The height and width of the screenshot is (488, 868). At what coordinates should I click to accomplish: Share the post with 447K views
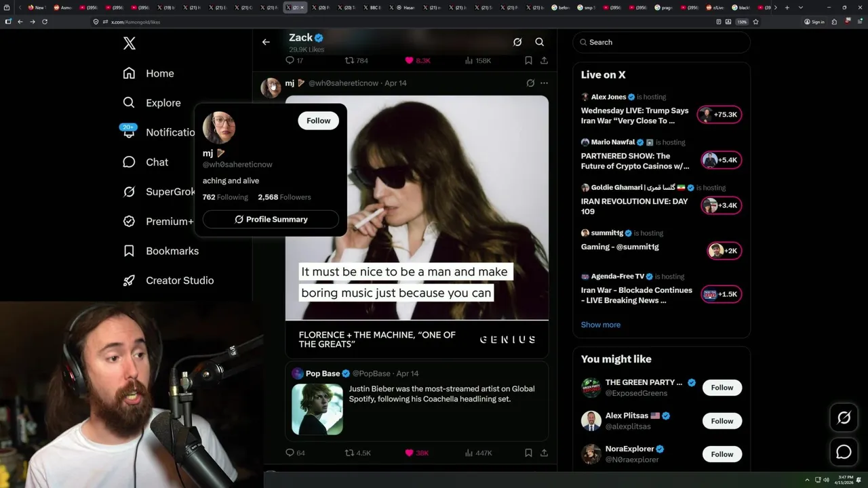pos(544,453)
